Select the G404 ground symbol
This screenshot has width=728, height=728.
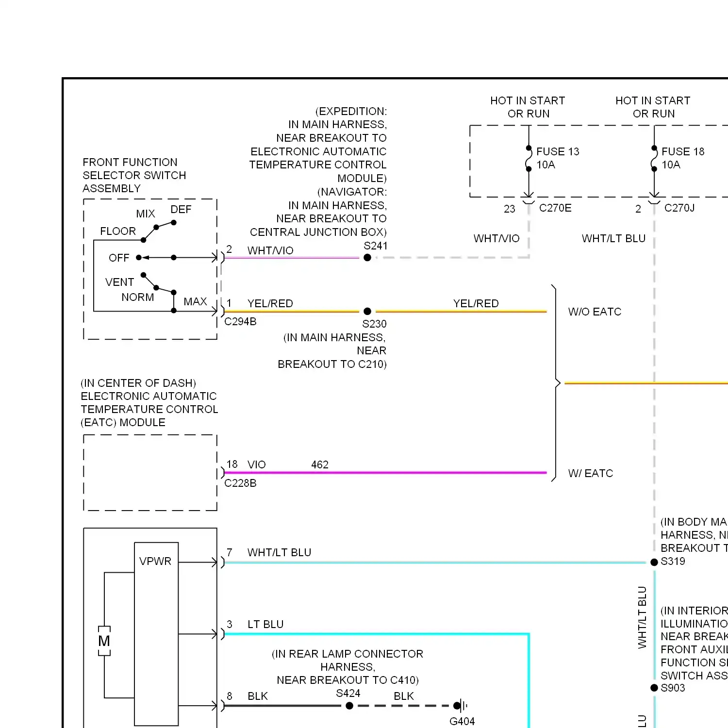coord(461,706)
